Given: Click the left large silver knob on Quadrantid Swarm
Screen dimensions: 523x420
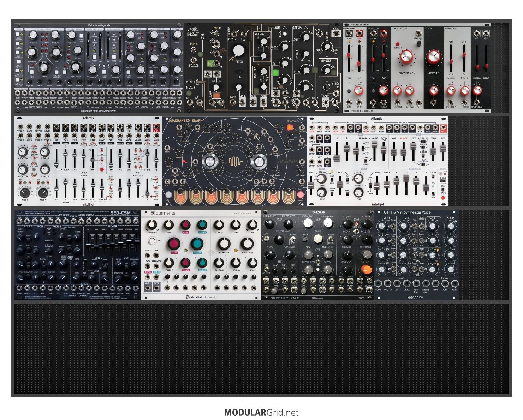Looking at the screenshot, I should pos(210,162).
